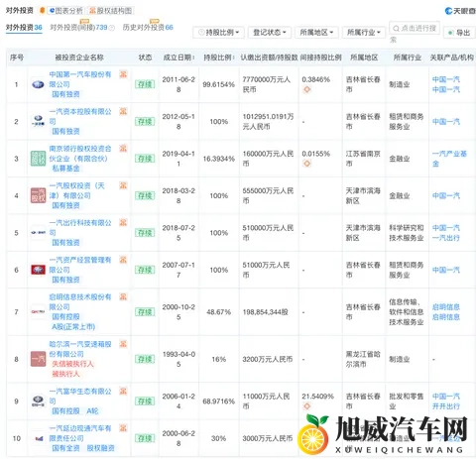Viewport: 476px width, 459px height.
Task: Switch to the 历史对外投资 66 tab
Action: coord(148,27)
